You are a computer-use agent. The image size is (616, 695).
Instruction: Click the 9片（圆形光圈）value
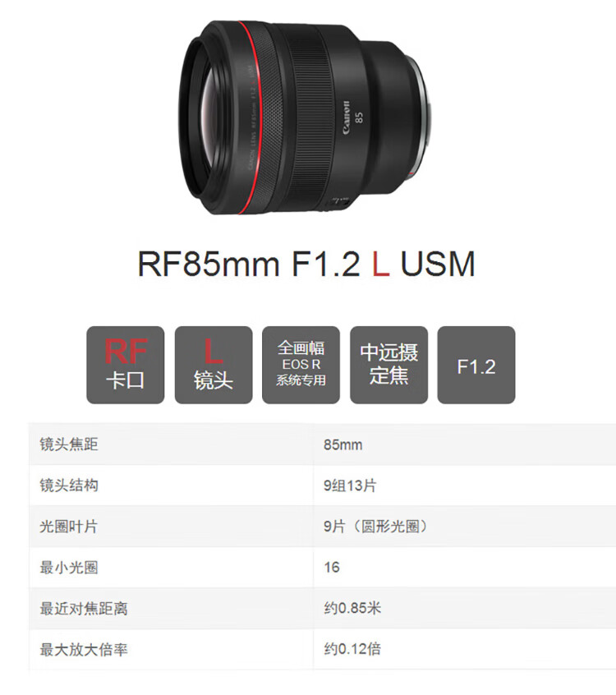click(x=375, y=527)
